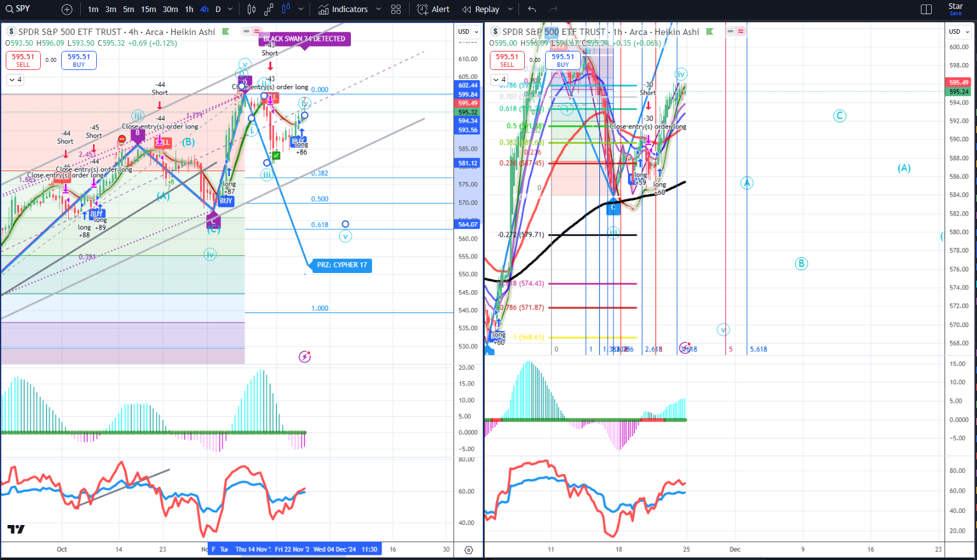Image resolution: width=977 pixels, height=560 pixels.
Task: Create an Alert
Action: coord(433,10)
